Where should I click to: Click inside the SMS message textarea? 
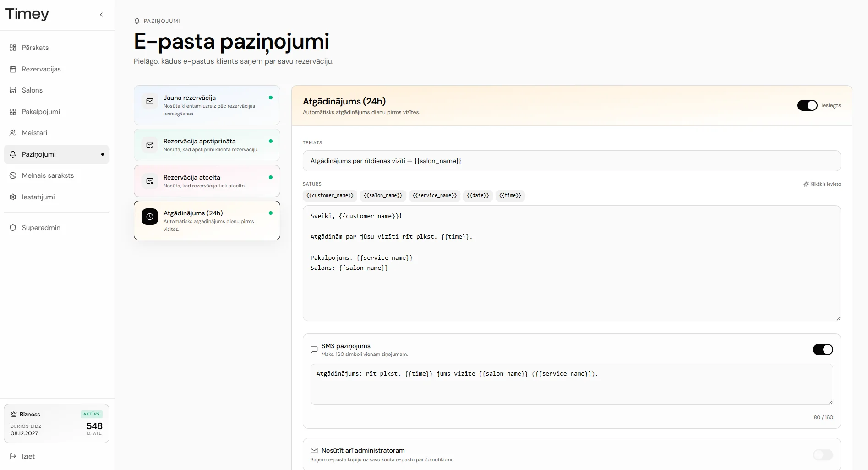click(x=572, y=384)
